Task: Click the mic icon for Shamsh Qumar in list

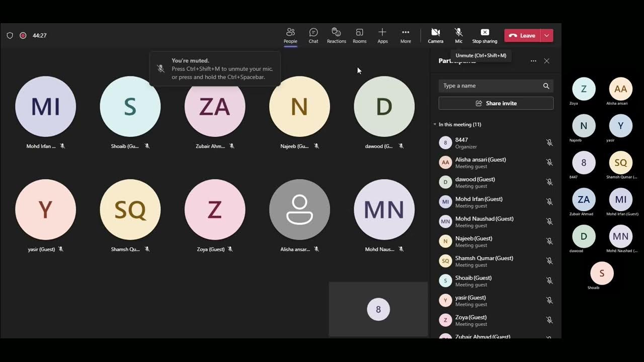Action: 549,261
